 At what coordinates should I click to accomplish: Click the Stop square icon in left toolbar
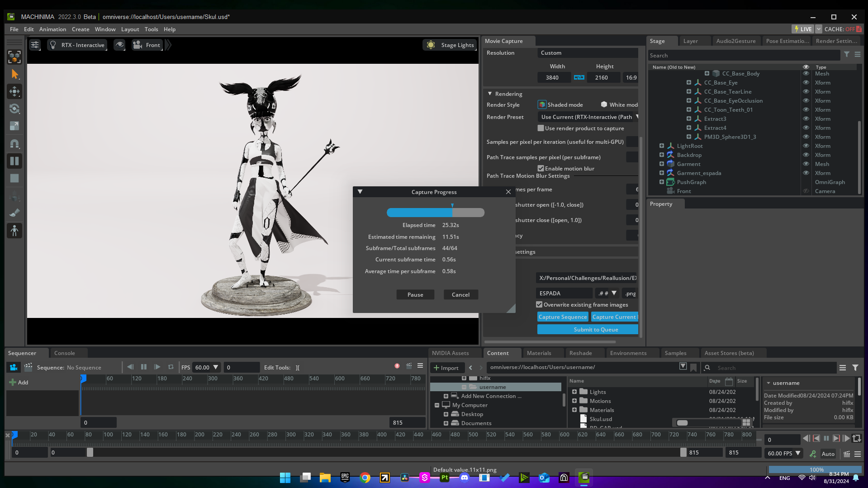[14, 178]
